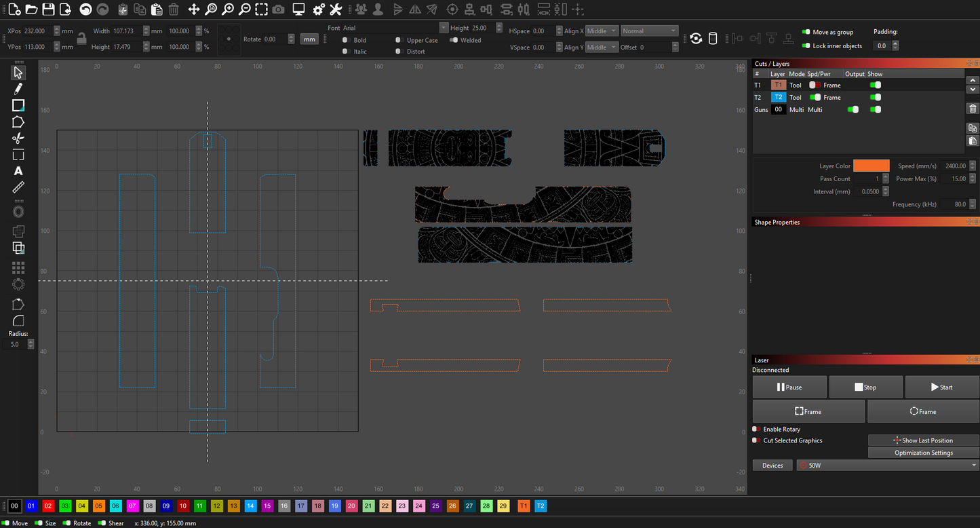Select the Polygon drawing tool
Screen dimensions: 980x528
coord(18,122)
